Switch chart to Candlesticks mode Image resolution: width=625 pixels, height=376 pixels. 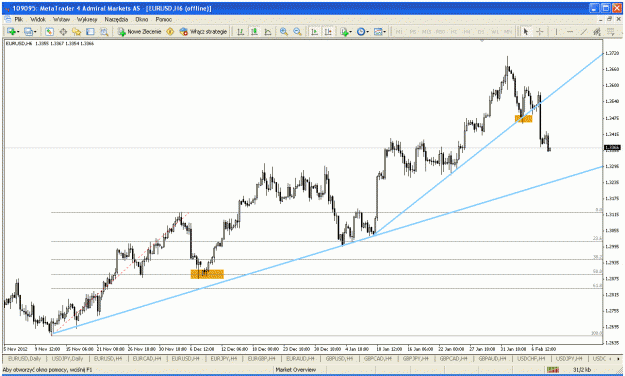254,31
